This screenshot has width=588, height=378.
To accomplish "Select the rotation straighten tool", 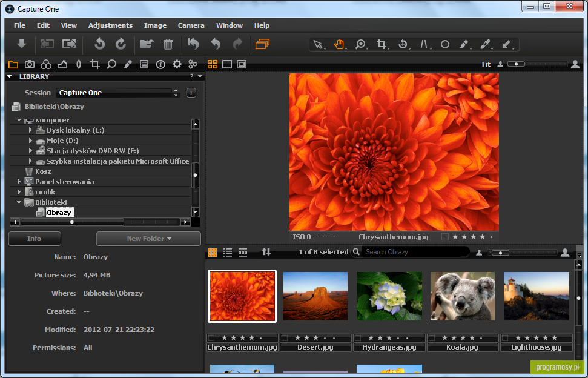I will [x=403, y=45].
